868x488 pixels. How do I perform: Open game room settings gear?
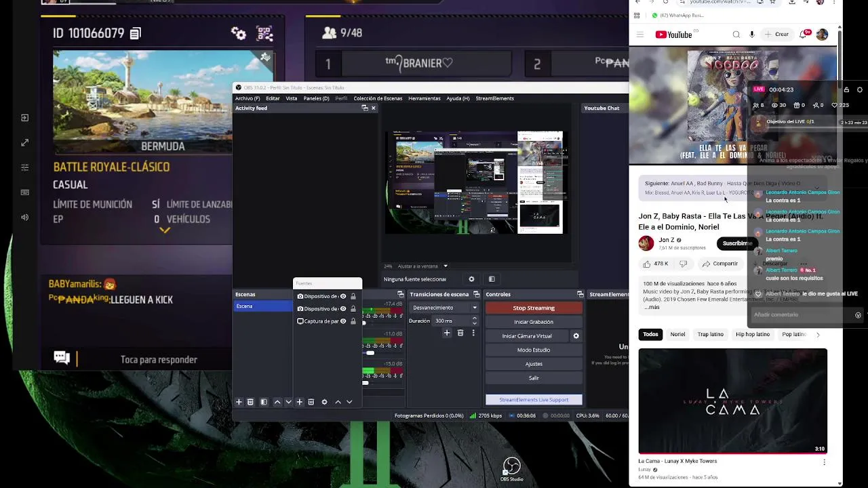239,33
